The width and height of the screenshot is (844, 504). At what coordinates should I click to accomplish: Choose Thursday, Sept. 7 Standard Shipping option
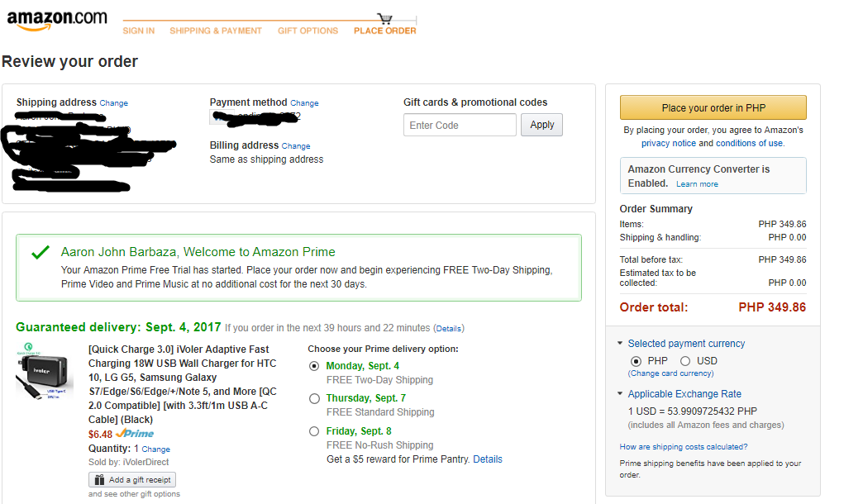[314, 398]
